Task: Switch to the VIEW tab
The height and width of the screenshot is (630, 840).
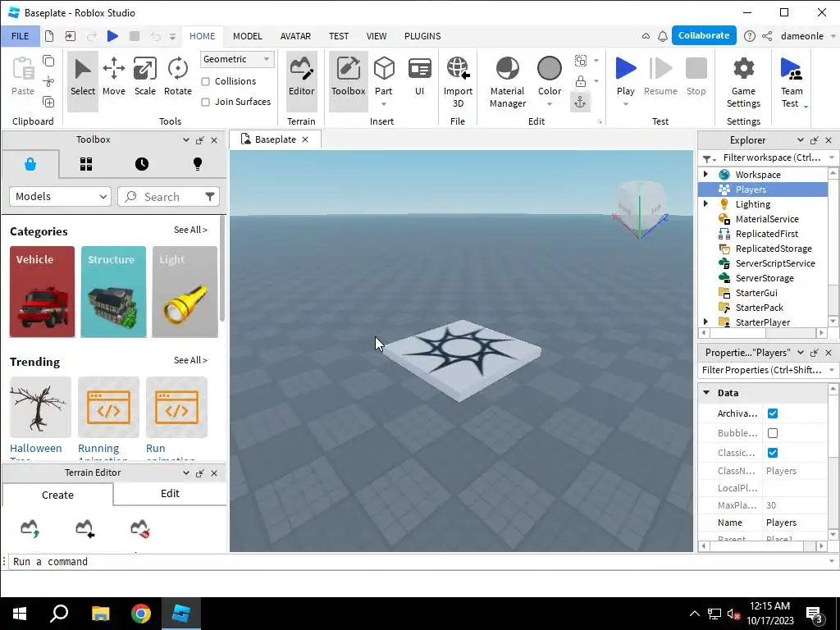Action: pyautogui.click(x=376, y=36)
